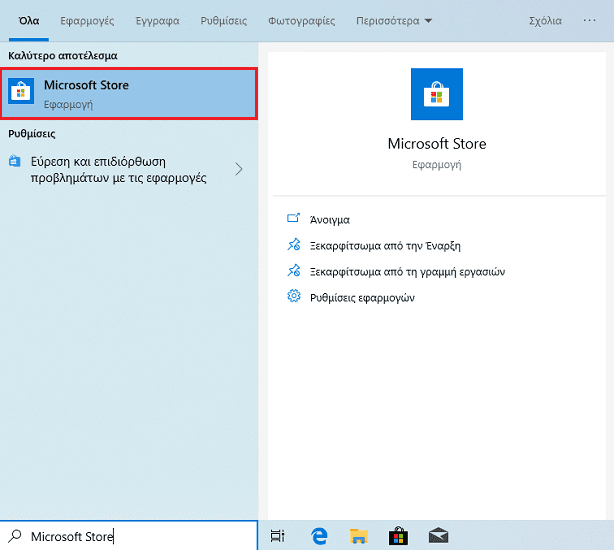Open Mail app from the taskbar
614x550 pixels.
click(x=438, y=536)
